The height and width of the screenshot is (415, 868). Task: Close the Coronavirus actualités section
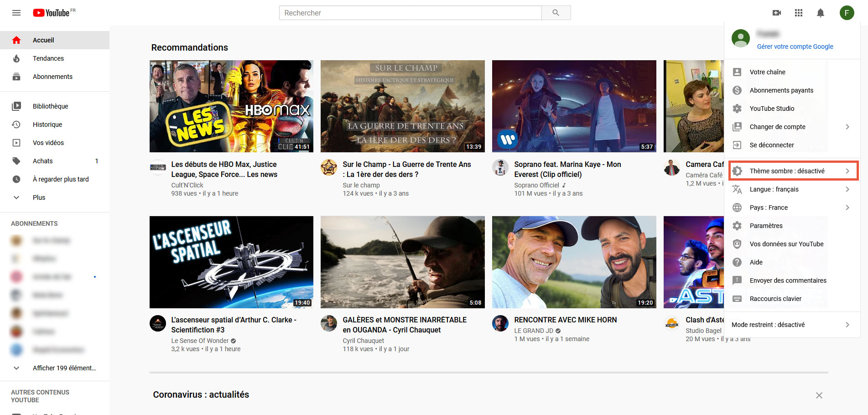coord(819,395)
